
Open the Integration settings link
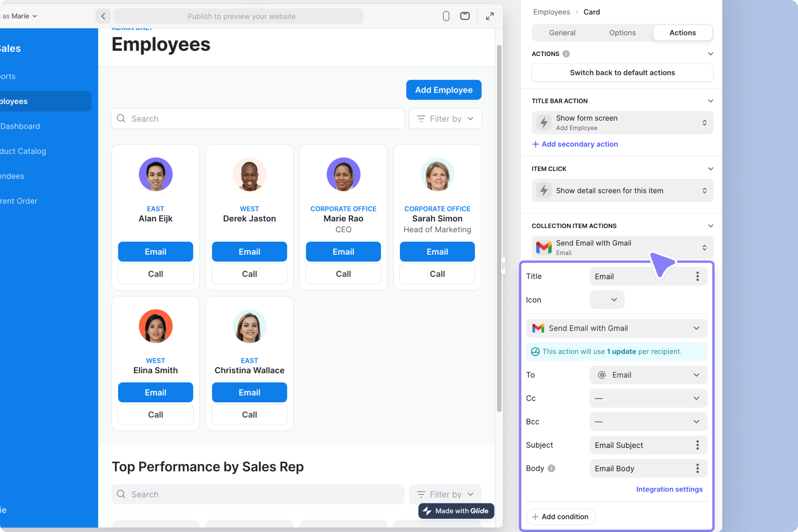click(669, 489)
